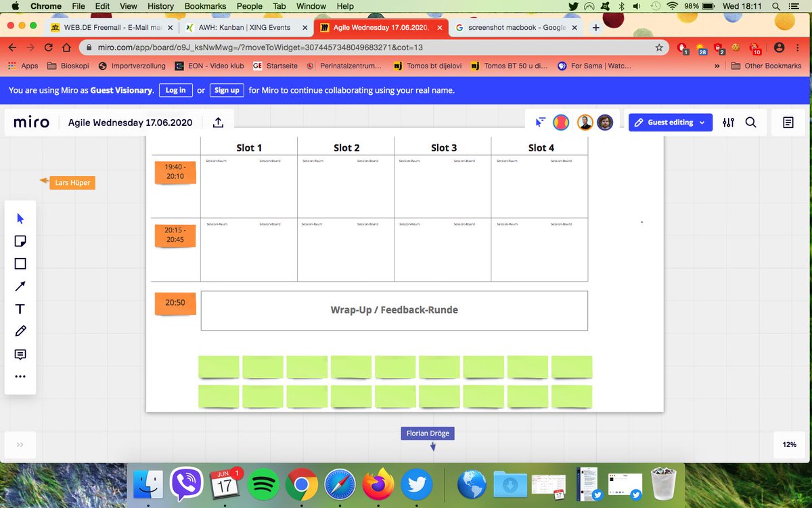
Task: Click the Slot 1 column header
Action: coord(249,148)
